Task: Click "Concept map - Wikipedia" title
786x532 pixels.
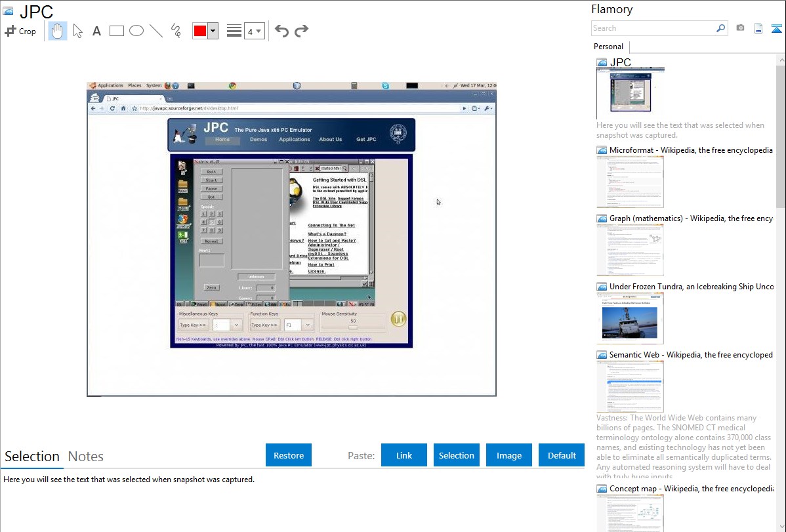Action: coord(692,488)
